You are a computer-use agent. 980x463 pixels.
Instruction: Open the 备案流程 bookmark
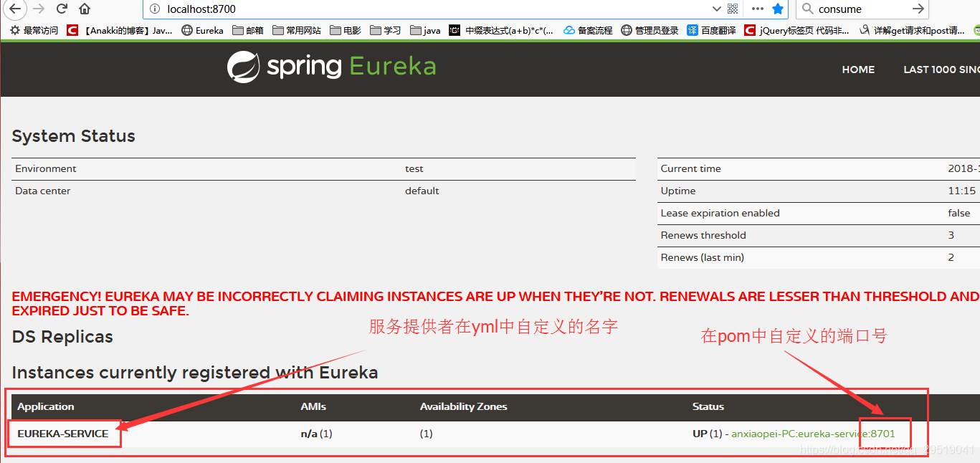pos(588,30)
